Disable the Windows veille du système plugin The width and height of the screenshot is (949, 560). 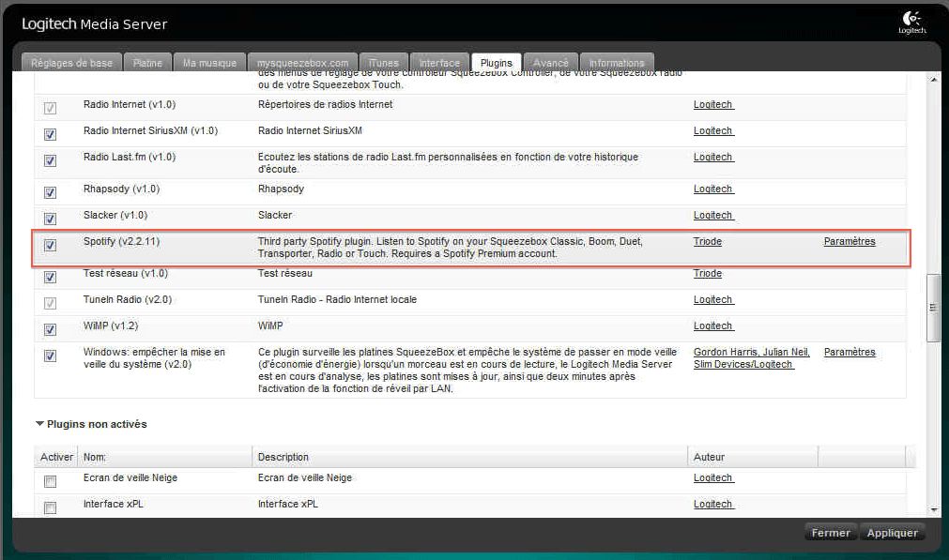click(51, 356)
